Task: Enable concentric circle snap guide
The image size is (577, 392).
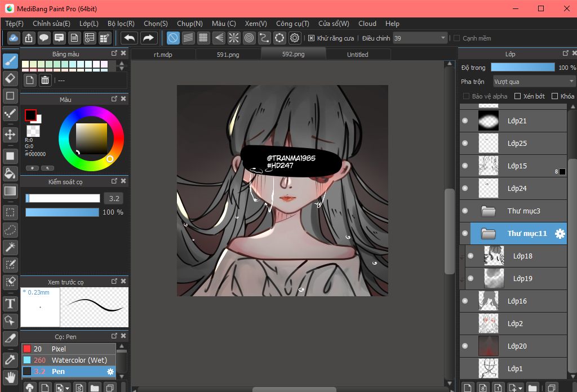Action: [x=249, y=38]
